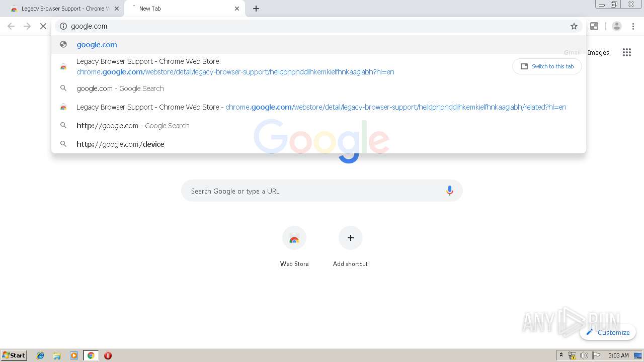The width and height of the screenshot is (644, 362).
Task: Open a new tab with the plus button
Action: coord(256,9)
